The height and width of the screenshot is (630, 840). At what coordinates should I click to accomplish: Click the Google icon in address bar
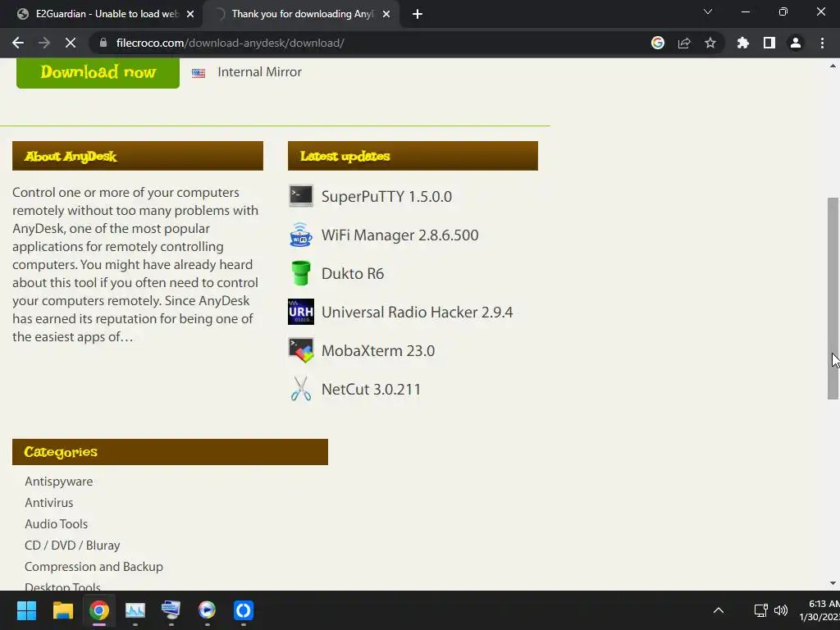(657, 43)
